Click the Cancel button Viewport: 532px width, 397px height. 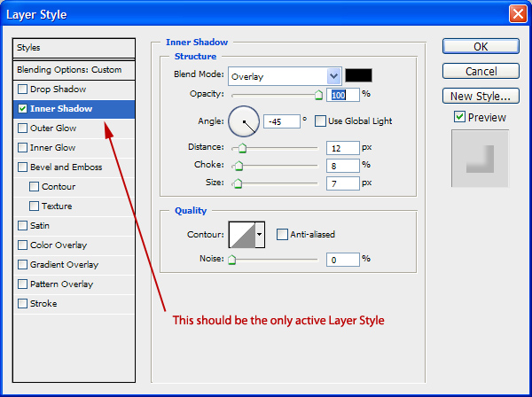(x=480, y=71)
